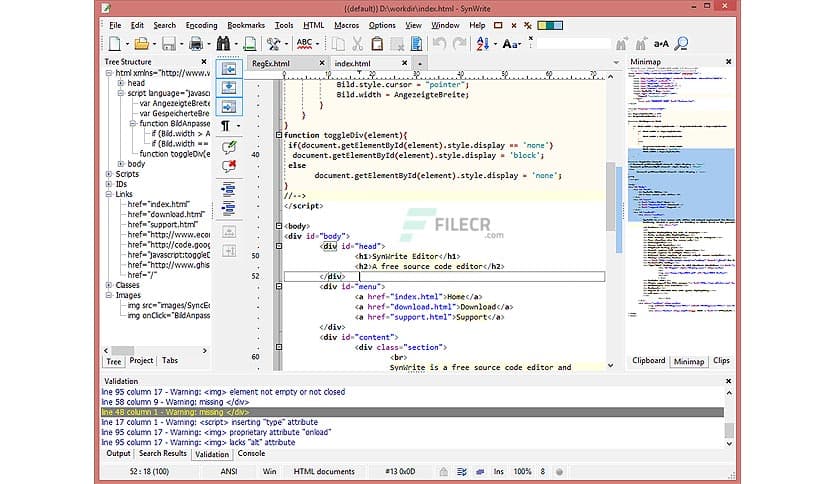Click the blue viewport region in Minimap
The image size is (836, 484).
[681, 184]
